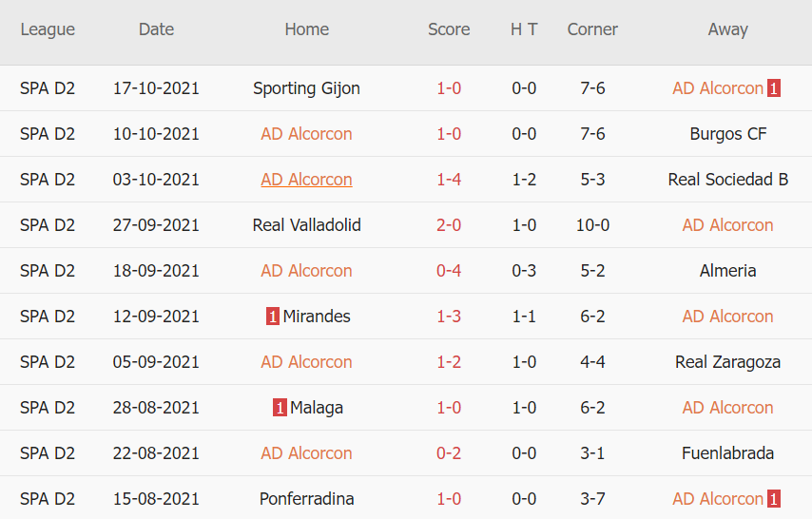812x519 pixels.
Task: Click the Real Sociedad B team name
Action: tap(728, 180)
